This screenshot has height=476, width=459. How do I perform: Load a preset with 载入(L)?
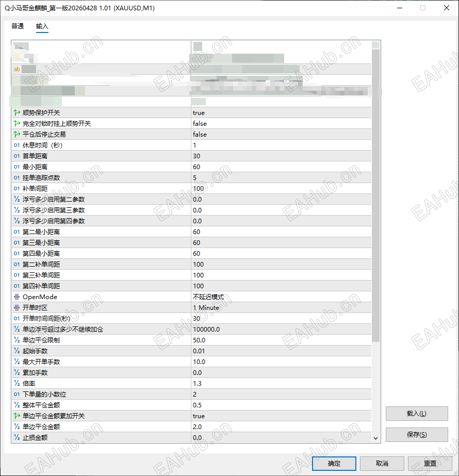click(417, 414)
